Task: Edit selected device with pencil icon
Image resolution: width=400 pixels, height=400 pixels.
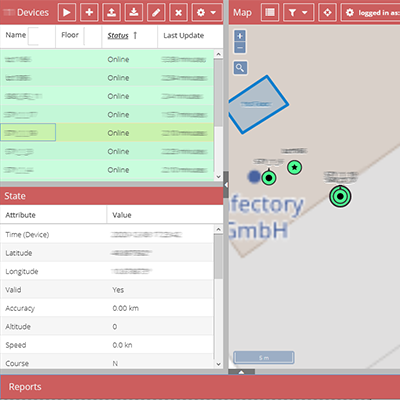Action: point(156,12)
